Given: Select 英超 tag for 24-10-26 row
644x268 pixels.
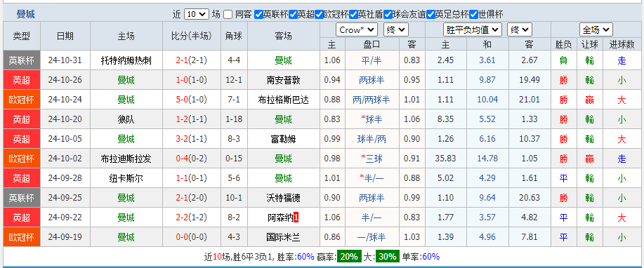Looking at the screenshot, I should coord(21,80).
